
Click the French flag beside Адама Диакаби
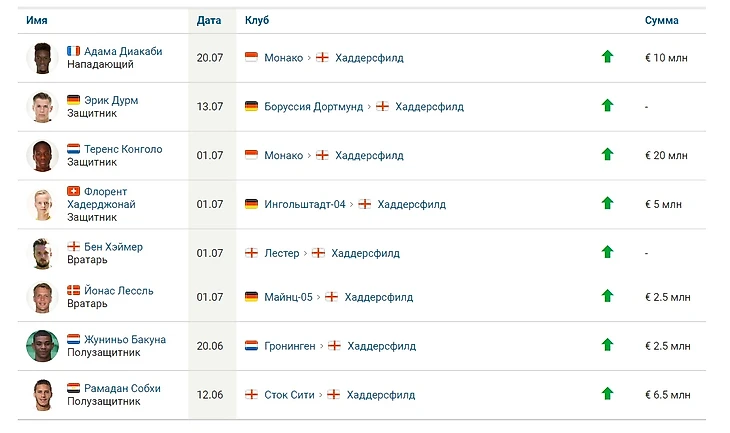click(x=73, y=51)
